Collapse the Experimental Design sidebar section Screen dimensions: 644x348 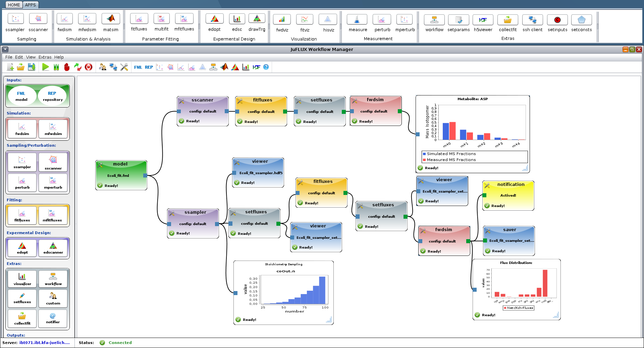tap(29, 232)
